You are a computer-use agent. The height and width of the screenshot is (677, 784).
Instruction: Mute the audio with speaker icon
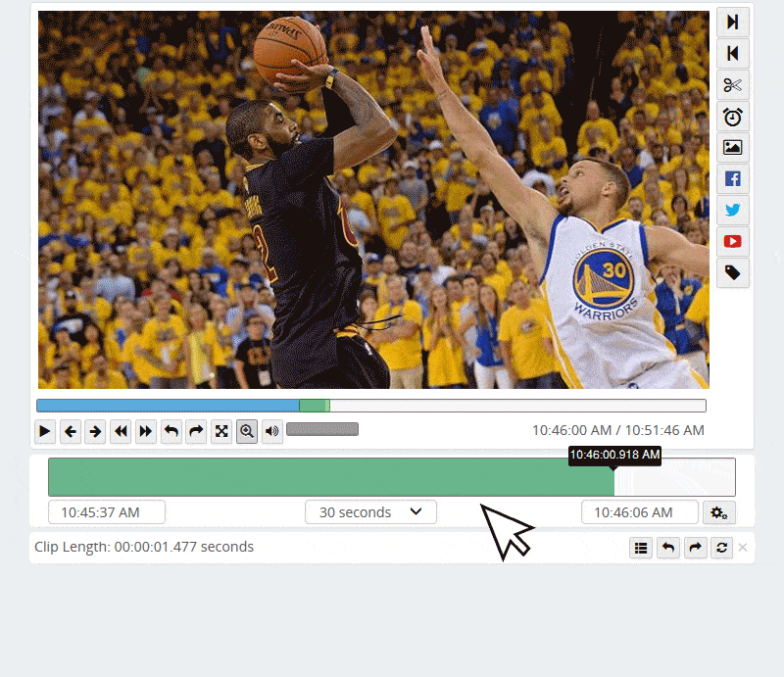[x=272, y=431]
